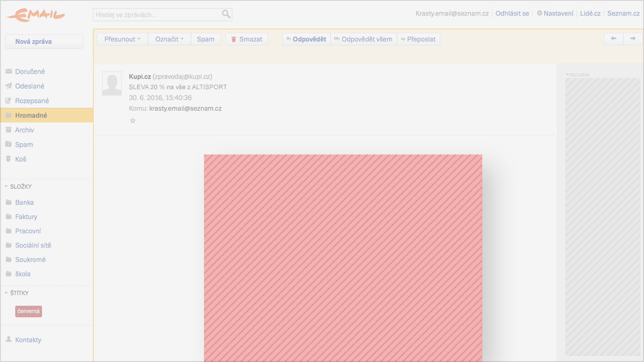The image size is (644, 362).
Task: Open the Archiv folder
Action: (x=24, y=130)
